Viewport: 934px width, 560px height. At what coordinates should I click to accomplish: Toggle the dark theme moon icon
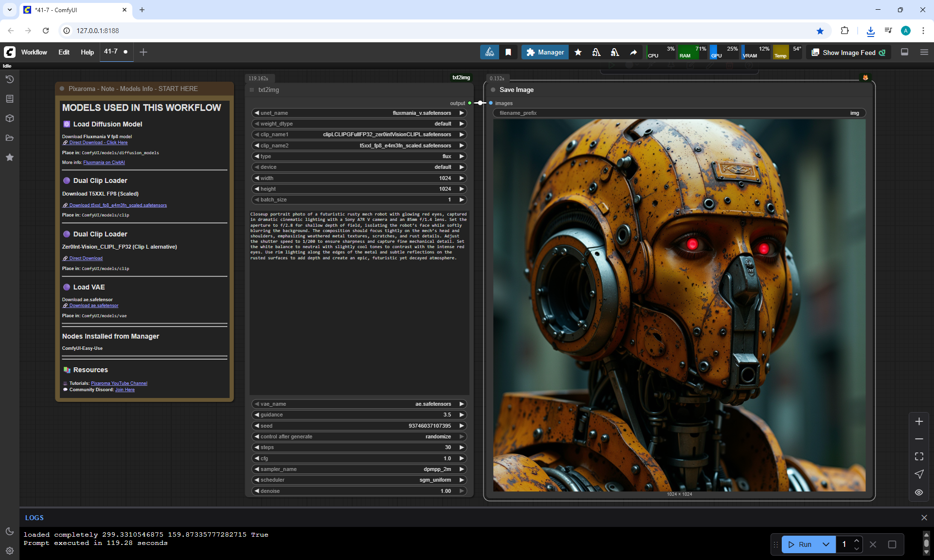point(9,531)
